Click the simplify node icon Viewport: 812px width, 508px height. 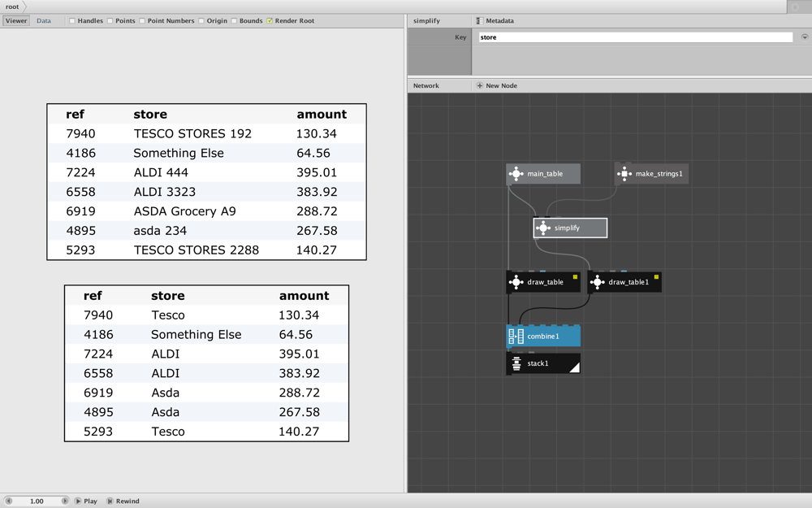point(542,228)
